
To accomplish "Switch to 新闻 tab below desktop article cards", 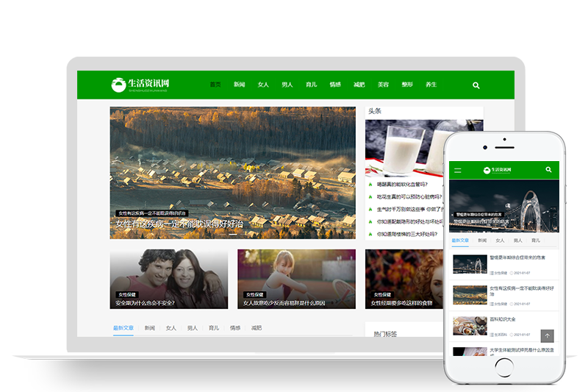I will click(149, 328).
